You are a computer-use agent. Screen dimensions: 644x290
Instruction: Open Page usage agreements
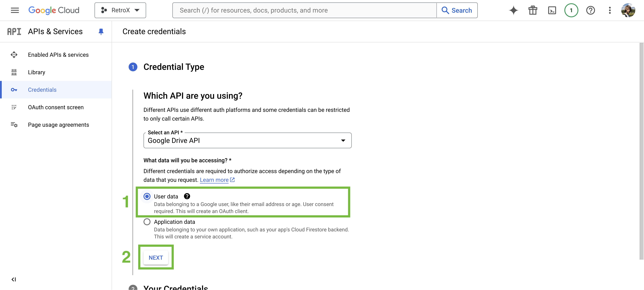click(56, 125)
